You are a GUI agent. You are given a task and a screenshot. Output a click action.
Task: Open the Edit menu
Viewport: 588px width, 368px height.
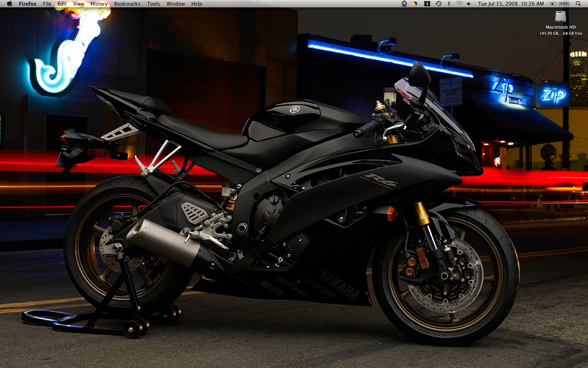tap(62, 4)
